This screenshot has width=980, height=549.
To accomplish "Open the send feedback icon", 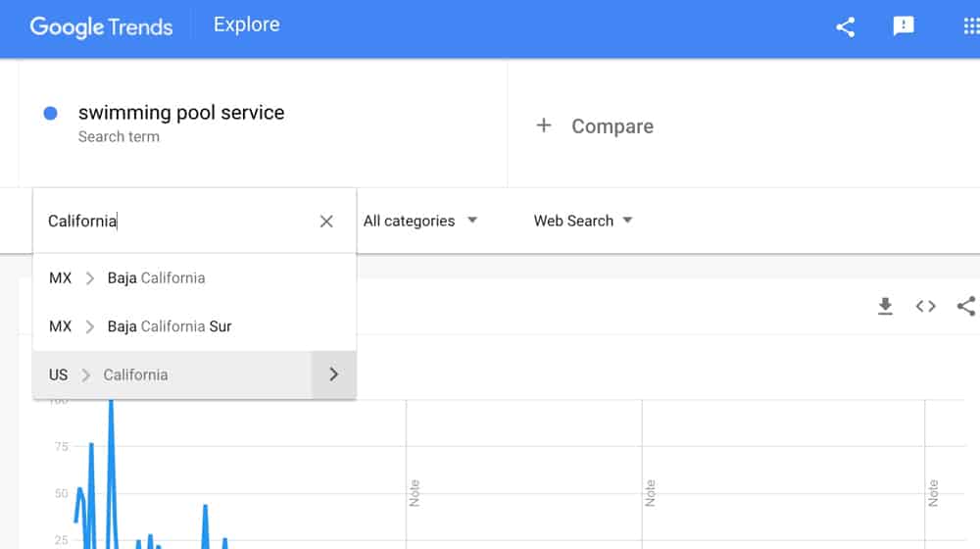I will click(904, 25).
